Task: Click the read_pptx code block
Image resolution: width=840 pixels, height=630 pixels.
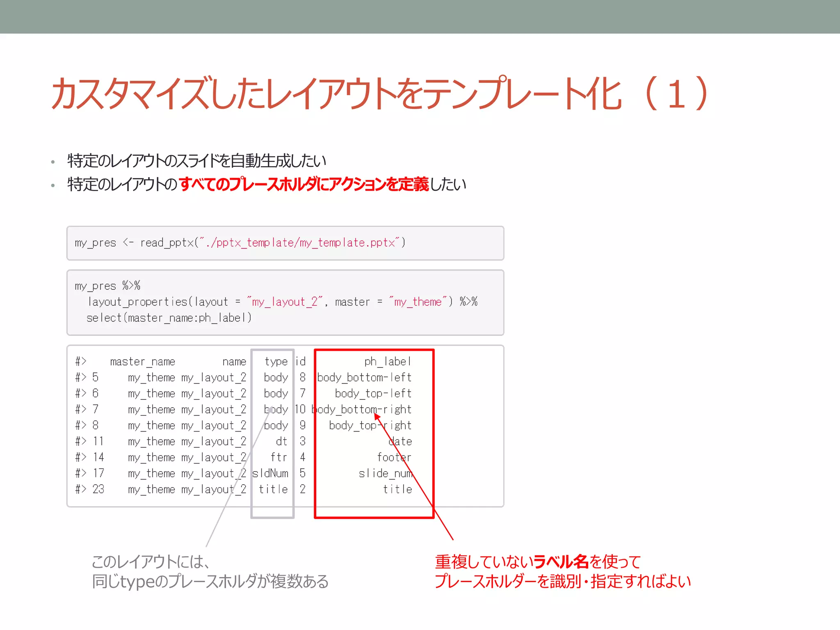Action: pos(285,243)
